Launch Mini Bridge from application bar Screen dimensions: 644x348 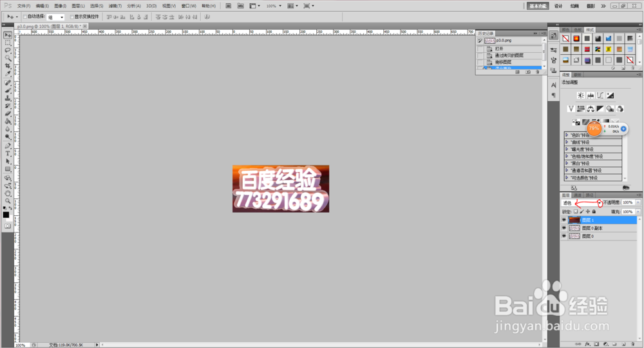tap(241, 6)
